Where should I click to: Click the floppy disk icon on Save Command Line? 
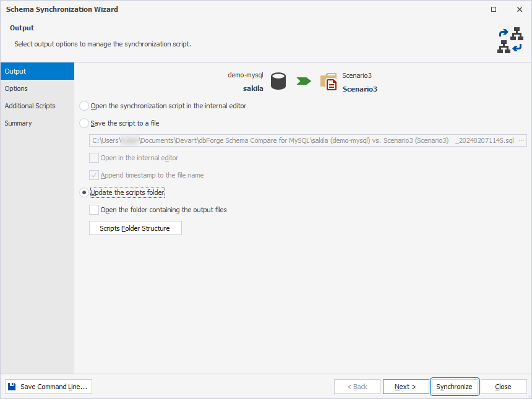12,387
